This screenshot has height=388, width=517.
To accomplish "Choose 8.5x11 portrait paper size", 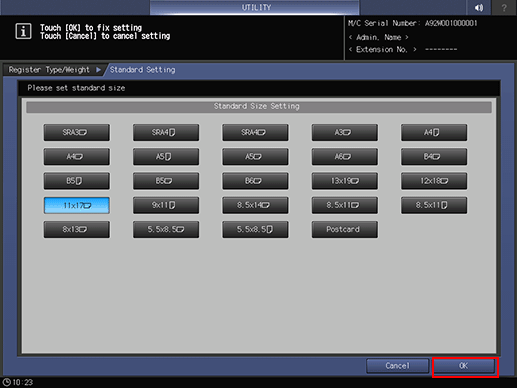I will tap(434, 205).
